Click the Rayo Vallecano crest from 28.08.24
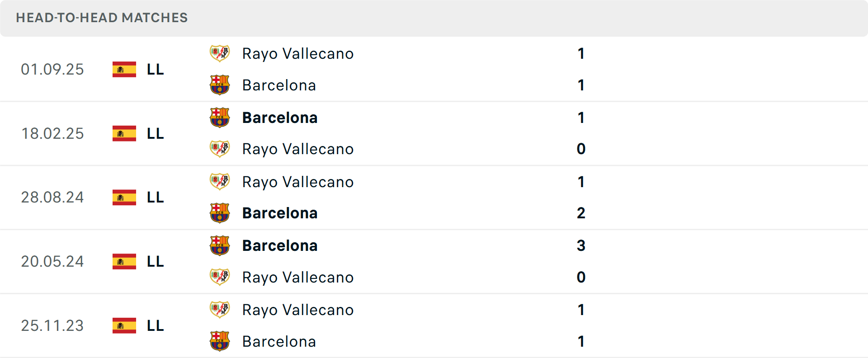 pyautogui.click(x=220, y=181)
